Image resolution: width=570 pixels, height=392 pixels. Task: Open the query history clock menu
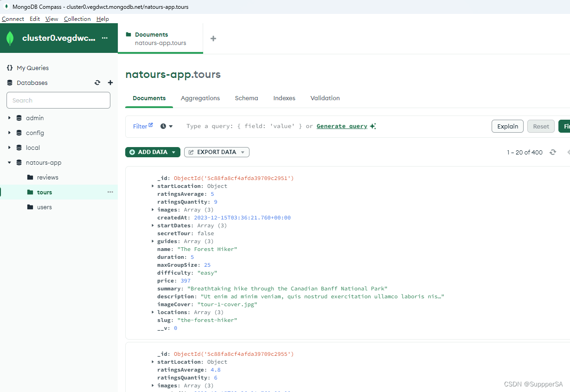tap(167, 126)
